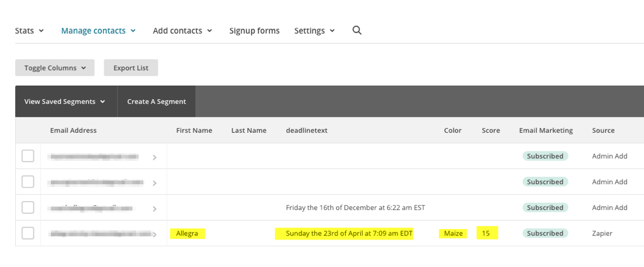Screen dimensions: 644x267
Task: Open the Manage contacts menu
Action: [98, 30]
